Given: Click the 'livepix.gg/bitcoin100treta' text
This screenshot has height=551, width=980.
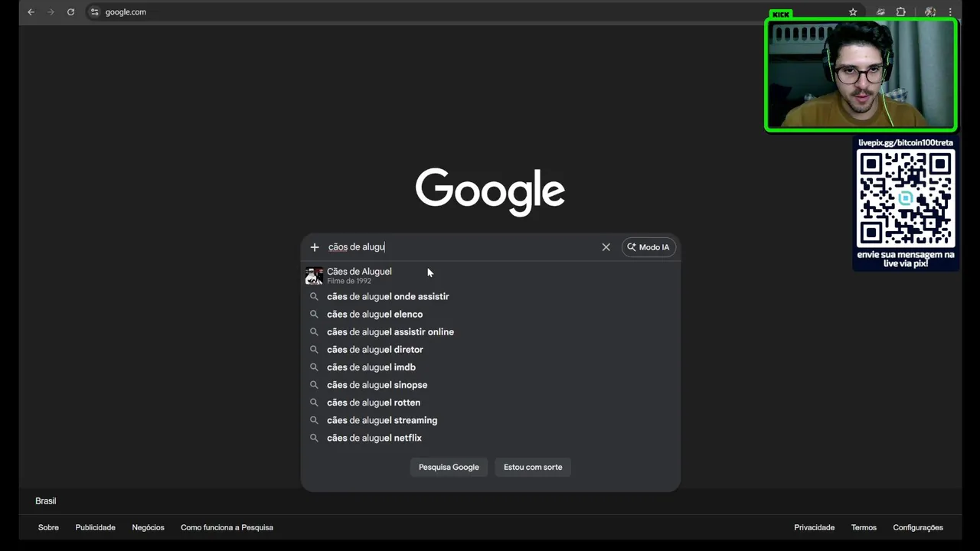Looking at the screenshot, I should pos(906,142).
